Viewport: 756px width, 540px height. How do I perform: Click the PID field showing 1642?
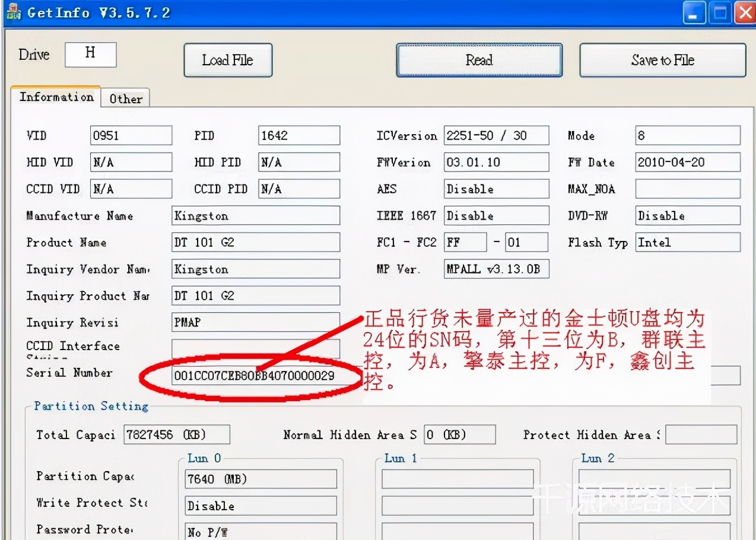[x=298, y=135]
